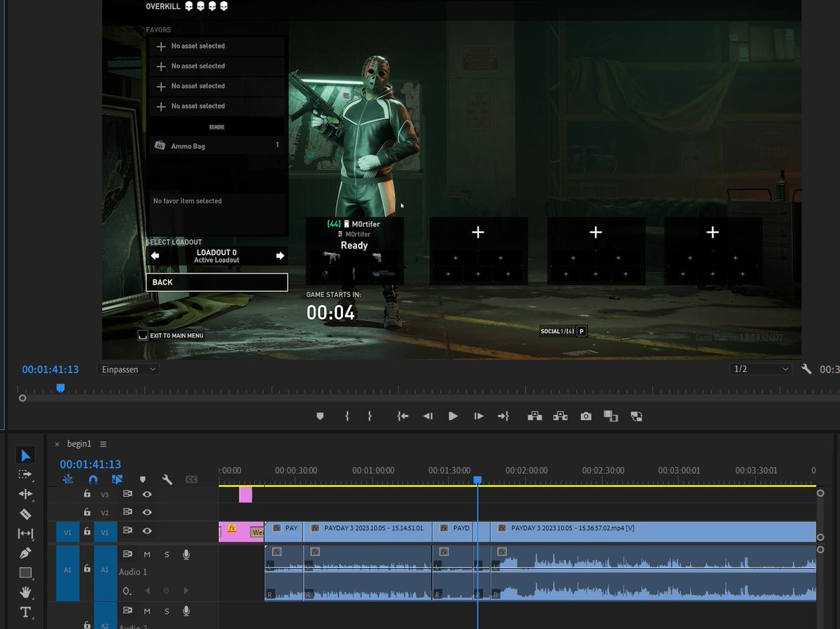The width and height of the screenshot is (840, 629).
Task: Toggle V3 track output eye
Action: (x=147, y=494)
